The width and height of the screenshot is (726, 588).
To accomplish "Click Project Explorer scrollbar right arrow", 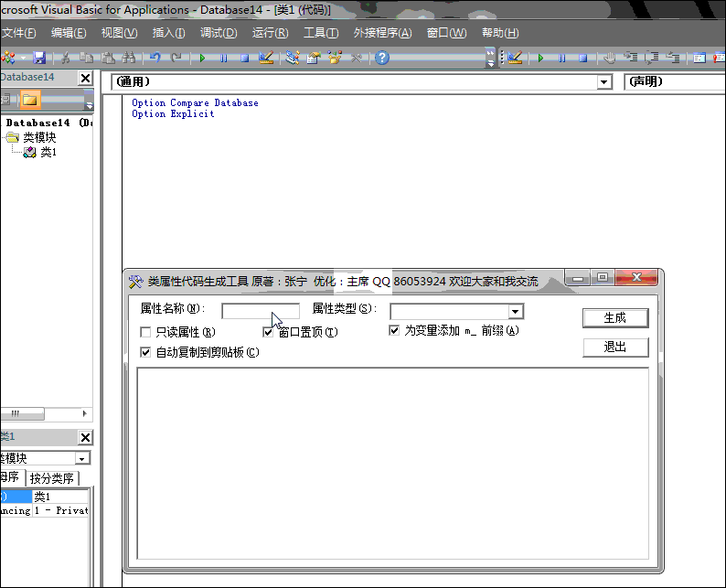I will tap(84, 413).
